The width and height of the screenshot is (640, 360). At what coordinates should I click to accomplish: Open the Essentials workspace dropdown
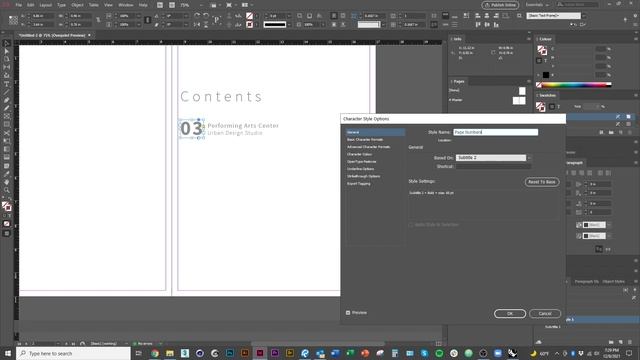[537, 5]
